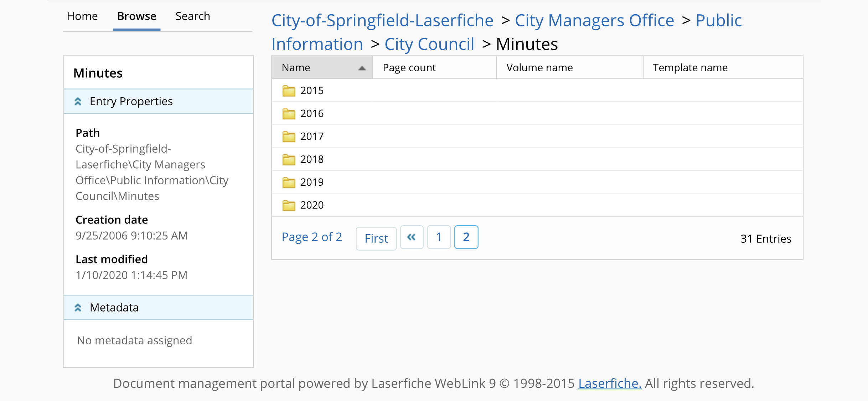
Task: Sort by the Page count column header
Action: (409, 68)
